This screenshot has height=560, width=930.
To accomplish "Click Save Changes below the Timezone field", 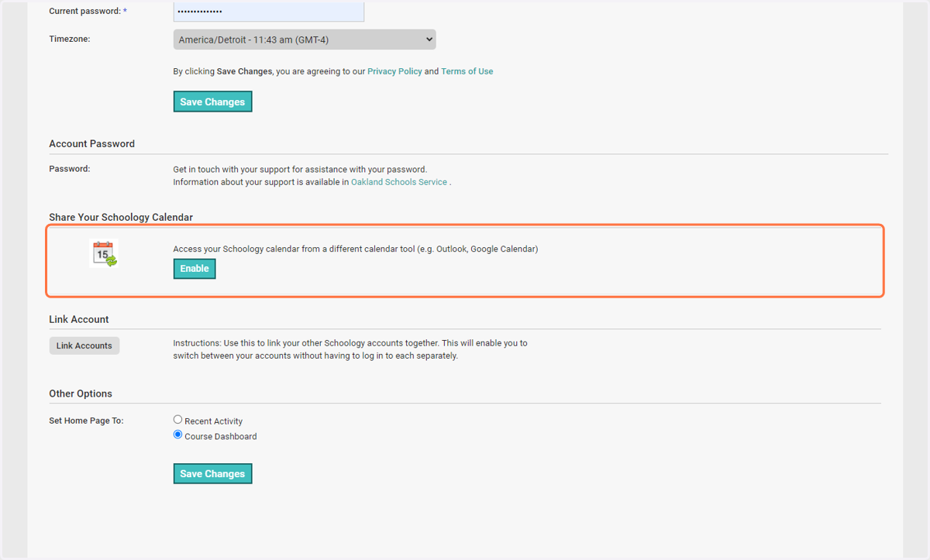I will 212,102.
